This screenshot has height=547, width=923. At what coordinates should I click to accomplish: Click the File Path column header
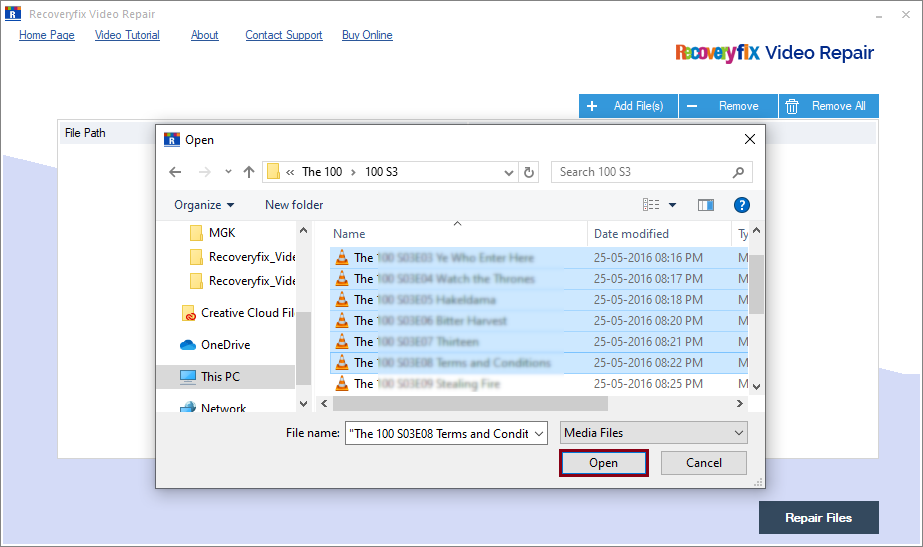pos(85,133)
